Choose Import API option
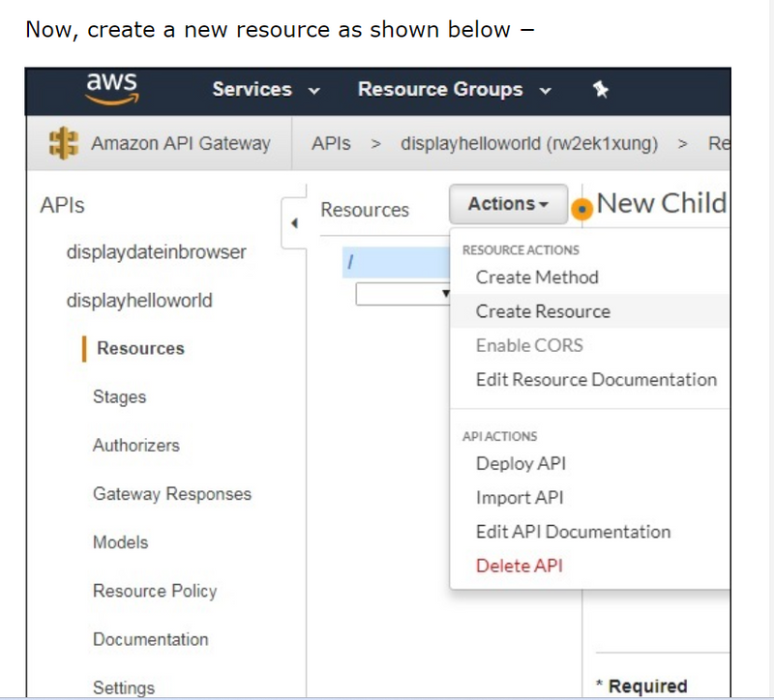This screenshot has height=700, width=774. click(x=519, y=498)
